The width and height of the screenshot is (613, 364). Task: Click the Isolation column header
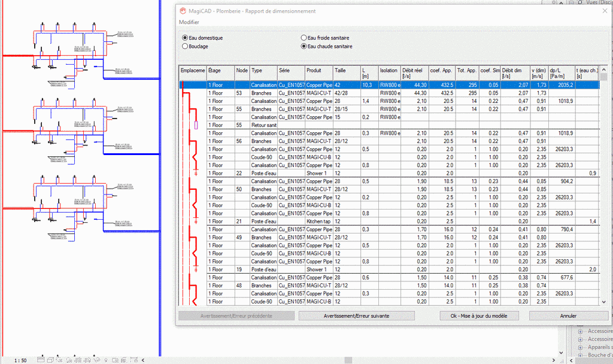389,73
